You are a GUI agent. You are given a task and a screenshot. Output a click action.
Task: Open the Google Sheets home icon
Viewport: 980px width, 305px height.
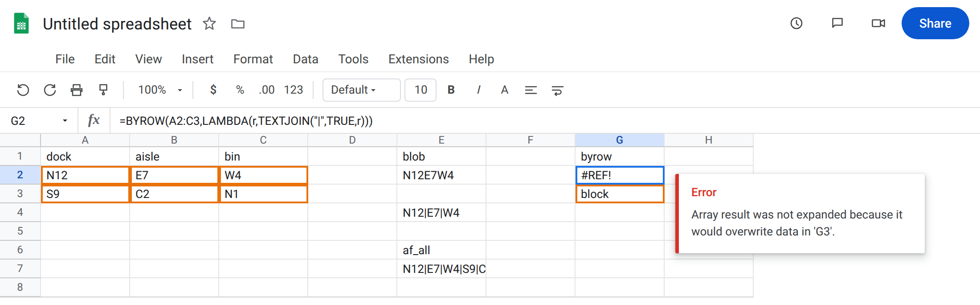21,24
